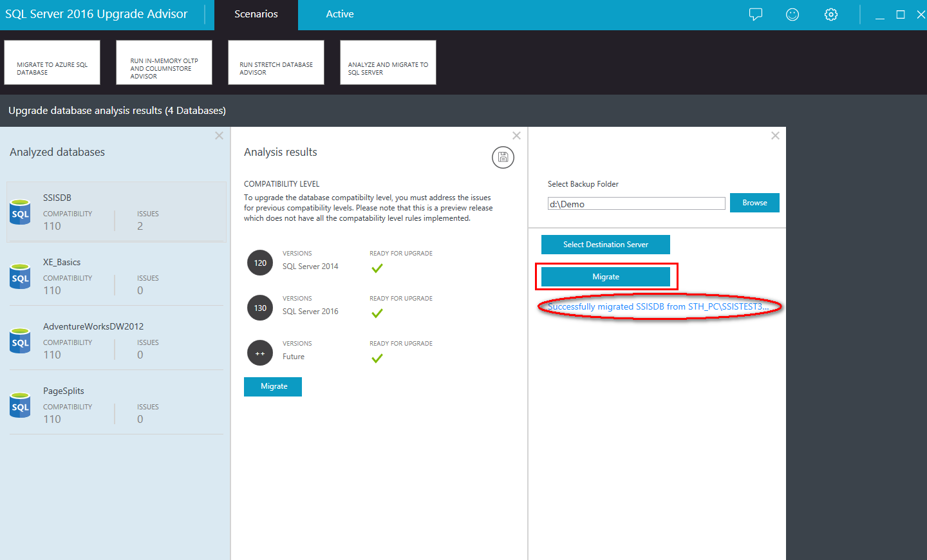The image size is (927, 560).
Task: Open Analyze and Migrate to SQL Server
Action: pyautogui.click(x=388, y=62)
